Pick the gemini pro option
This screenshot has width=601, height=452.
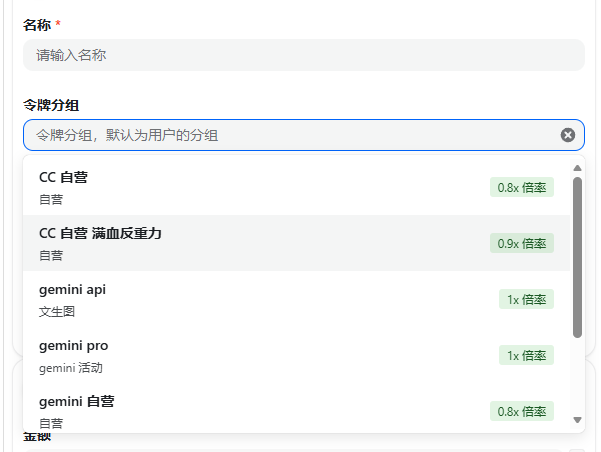coord(296,355)
